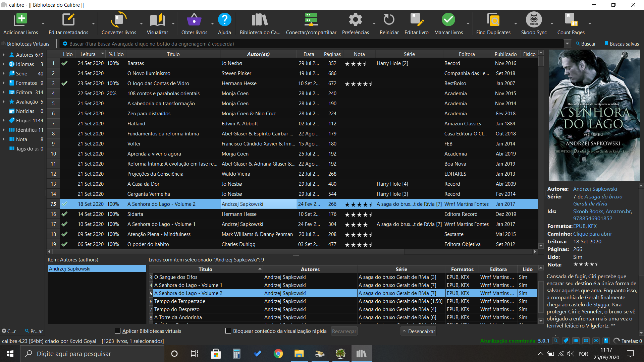
Task: Open Andrzej Sapkowski author link
Action: [595, 189]
